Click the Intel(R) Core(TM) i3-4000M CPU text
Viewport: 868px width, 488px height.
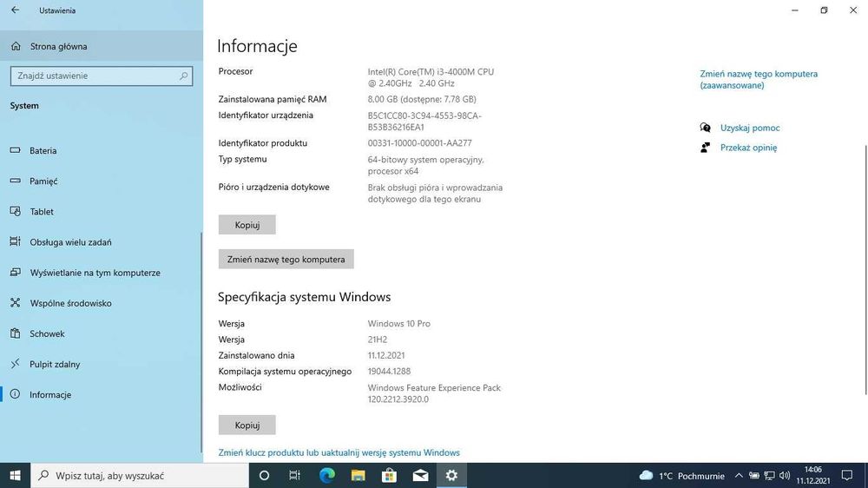tap(431, 71)
